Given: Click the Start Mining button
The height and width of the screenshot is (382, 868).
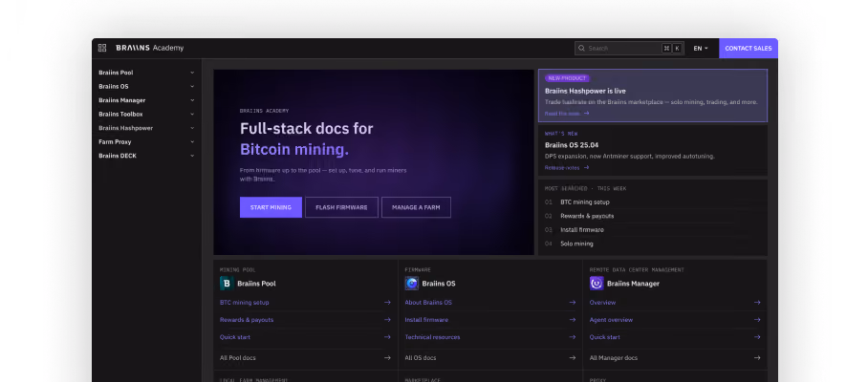Looking at the screenshot, I should point(271,207).
